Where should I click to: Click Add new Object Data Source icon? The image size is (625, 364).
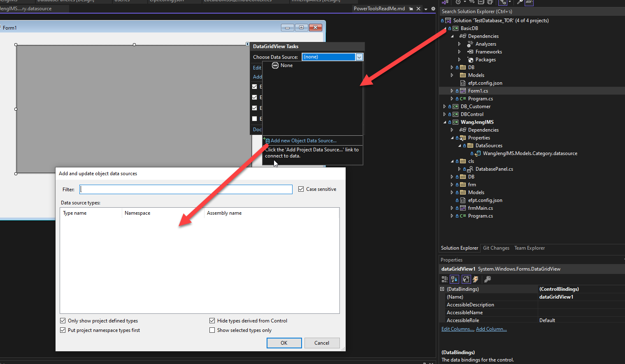click(267, 141)
